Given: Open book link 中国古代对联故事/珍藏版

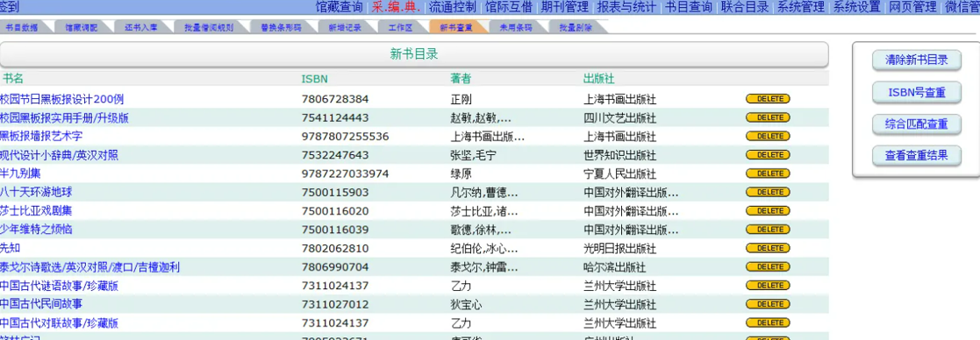Looking at the screenshot, I should tap(60, 323).
